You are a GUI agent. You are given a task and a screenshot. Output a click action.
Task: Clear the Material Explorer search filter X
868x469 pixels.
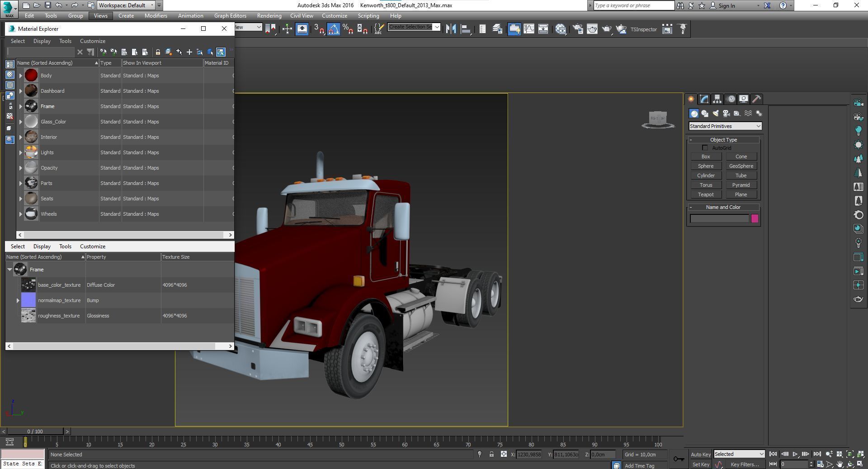[80, 52]
